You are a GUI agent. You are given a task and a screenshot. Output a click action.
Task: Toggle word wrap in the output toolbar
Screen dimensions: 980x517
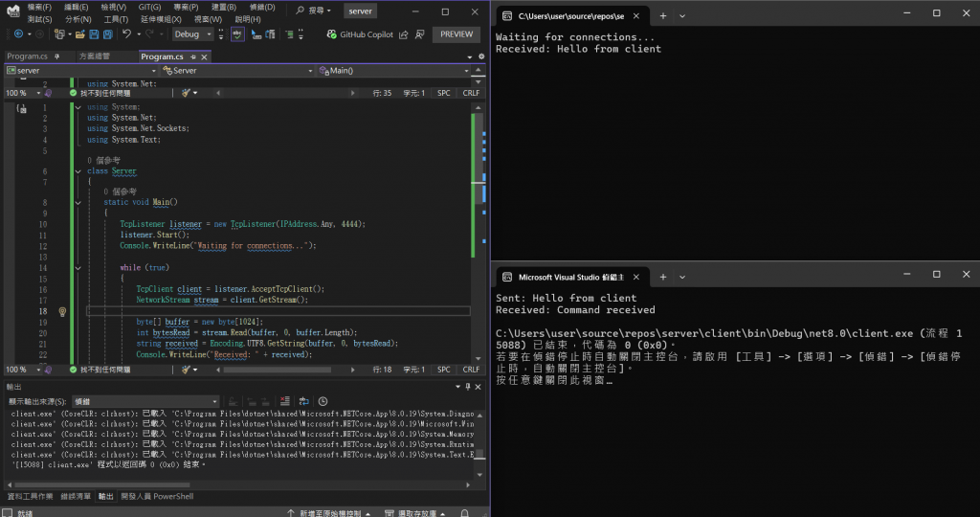coord(303,401)
